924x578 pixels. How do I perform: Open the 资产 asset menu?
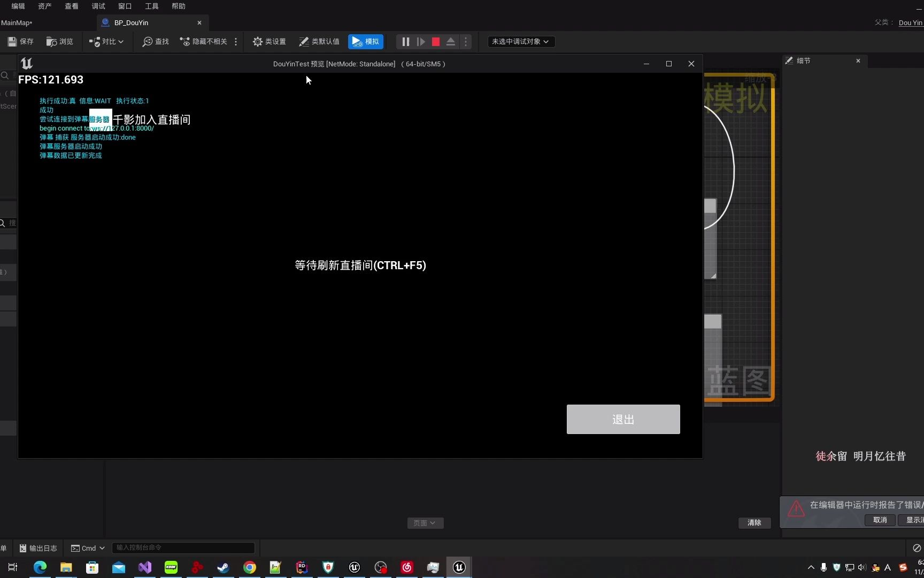tap(45, 6)
